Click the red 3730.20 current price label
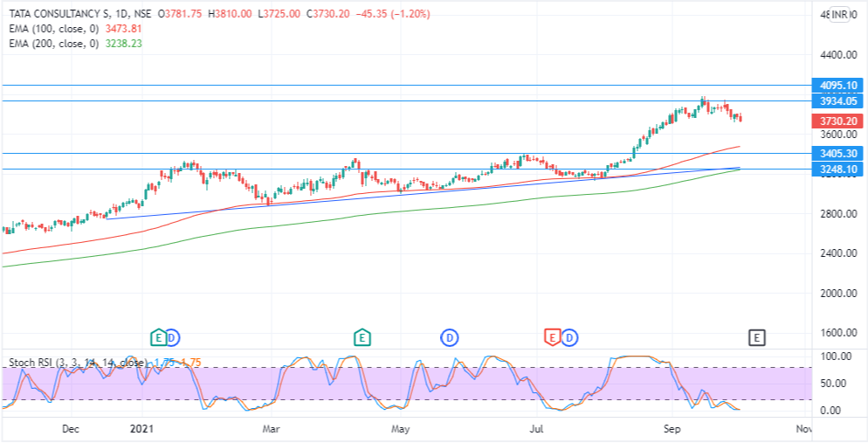868x443 pixels. tap(837, 121)
